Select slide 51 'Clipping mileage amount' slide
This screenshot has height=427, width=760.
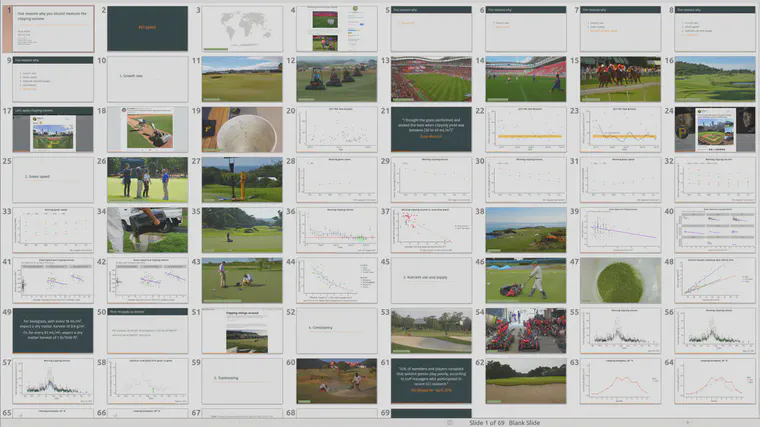(x=242, y=331)
